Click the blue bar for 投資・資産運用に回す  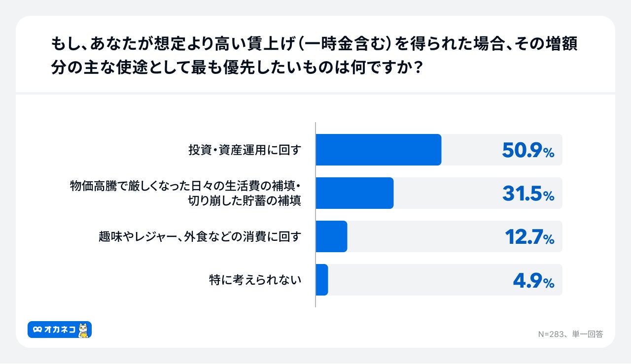378,150
